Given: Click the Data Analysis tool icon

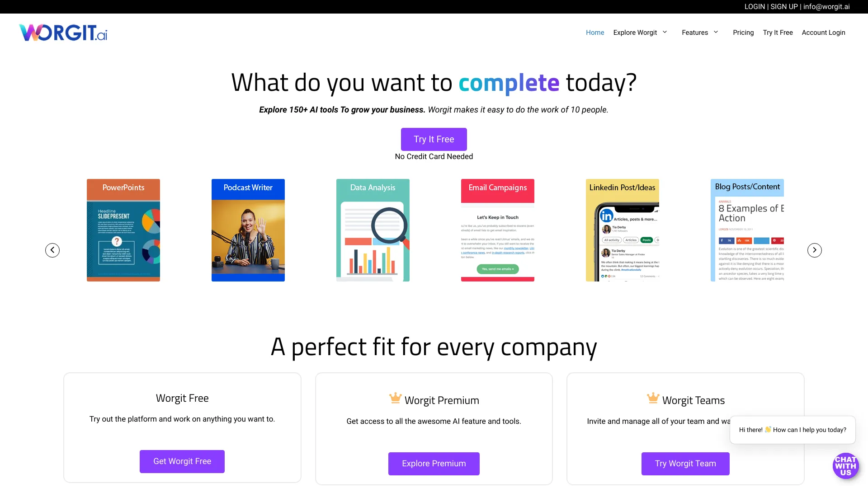Looking at the screenshot, I should point(373,230).
